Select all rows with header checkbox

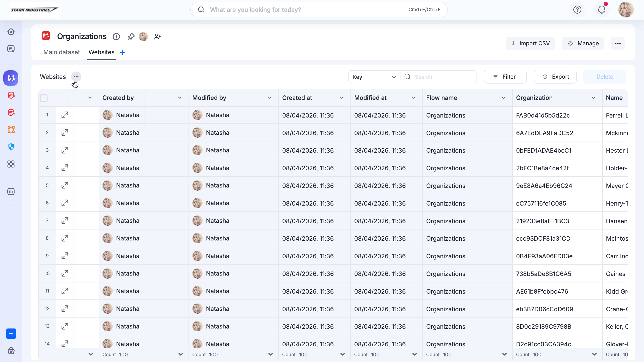[44, 98]
